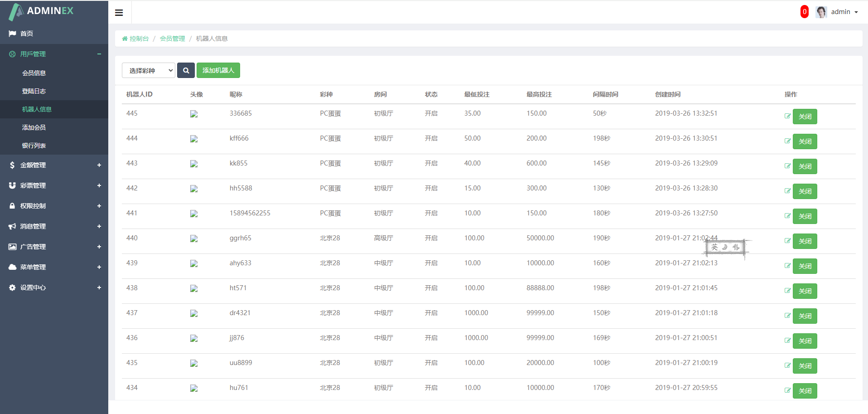Open the red notification badge
The image size is (868, 414).
click(804, 12)
